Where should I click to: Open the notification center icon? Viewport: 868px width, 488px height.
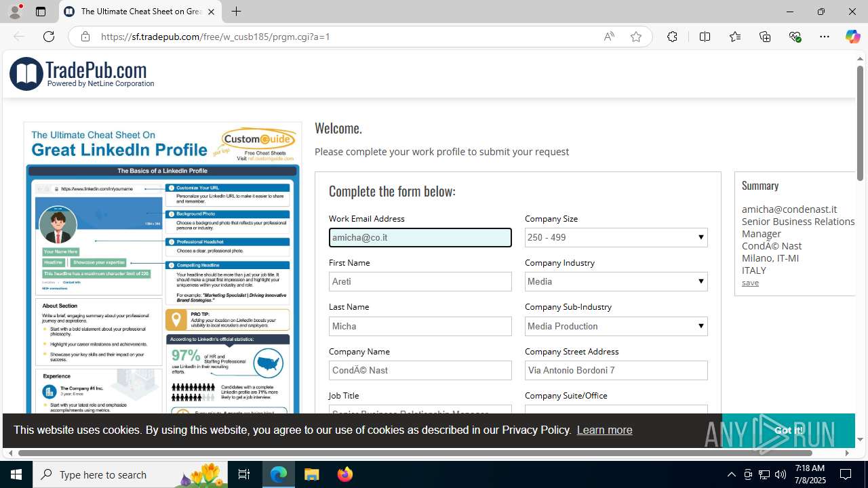(846, 474)
